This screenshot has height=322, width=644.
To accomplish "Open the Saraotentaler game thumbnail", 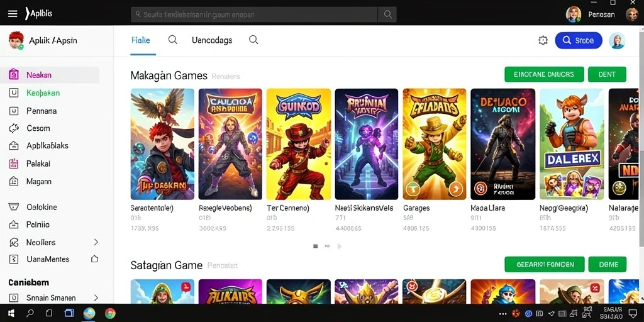I will point(162,144).
